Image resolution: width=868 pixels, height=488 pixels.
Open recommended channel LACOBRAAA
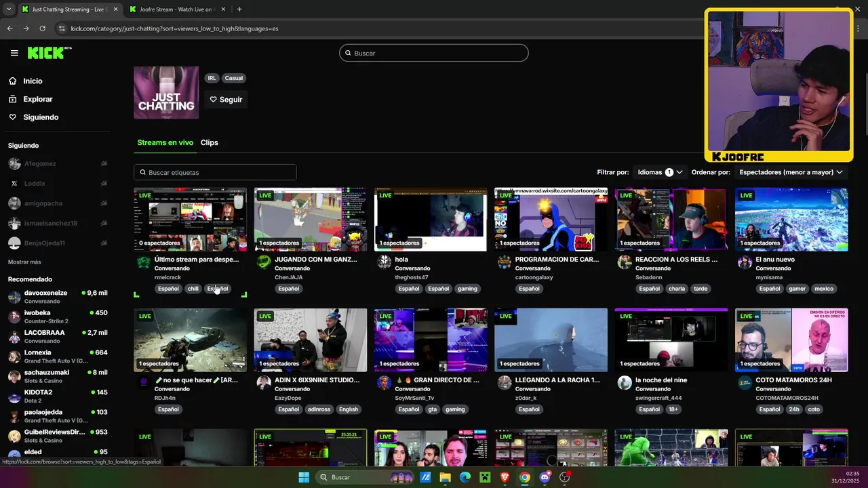[x=58, y=336]
